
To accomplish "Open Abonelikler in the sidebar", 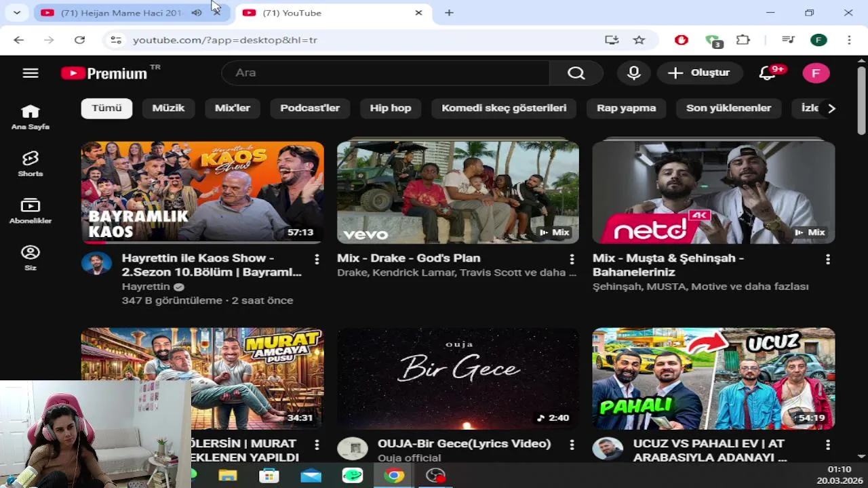I will [x=31, y=211].
